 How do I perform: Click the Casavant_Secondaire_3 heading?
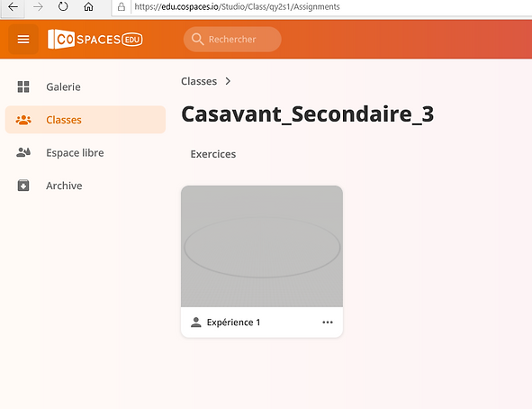tap(308, 114)
